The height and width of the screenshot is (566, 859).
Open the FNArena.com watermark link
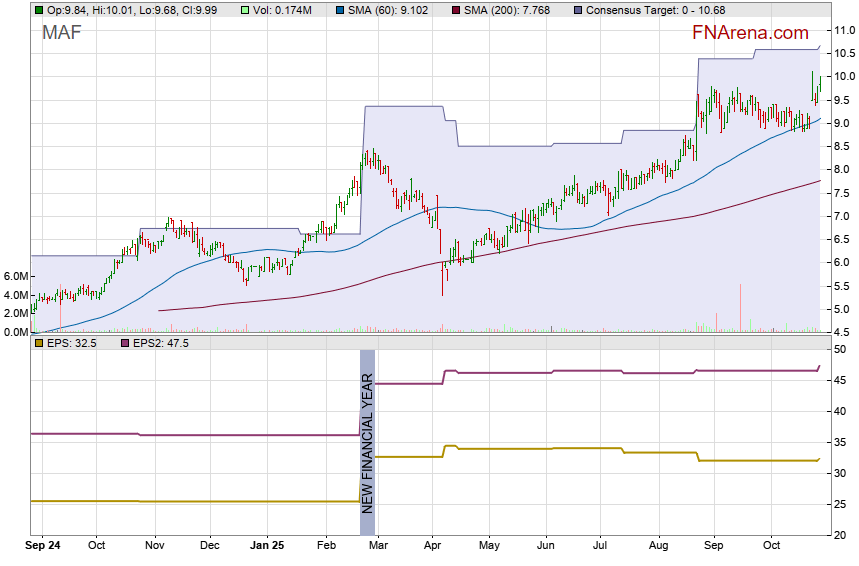coord(750,33)
